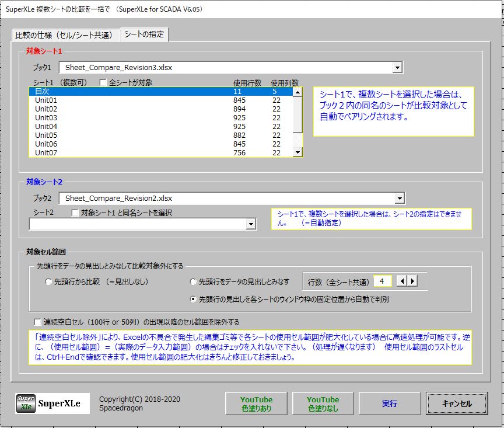
Task: Click sheet list scrollbar down arrow
Action: (x=297, y=152)
